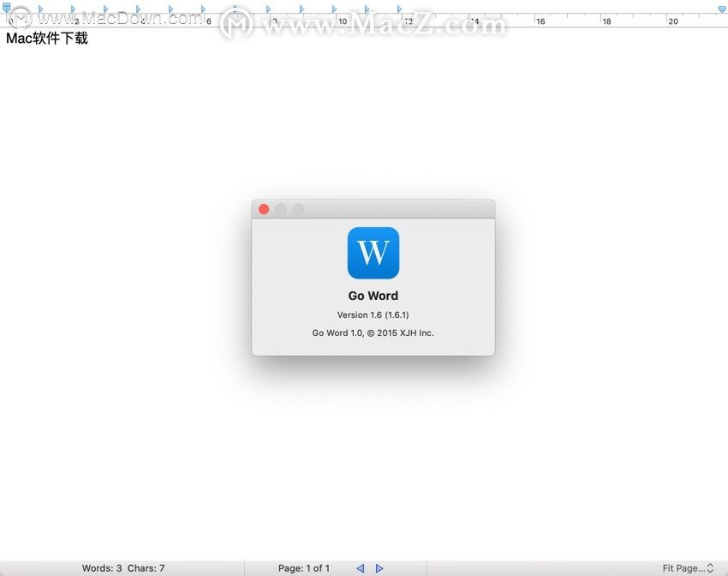728x576 pixels.
Task: Click the "Page: 1 of 1" indicator
Action: tap(304, 568)
